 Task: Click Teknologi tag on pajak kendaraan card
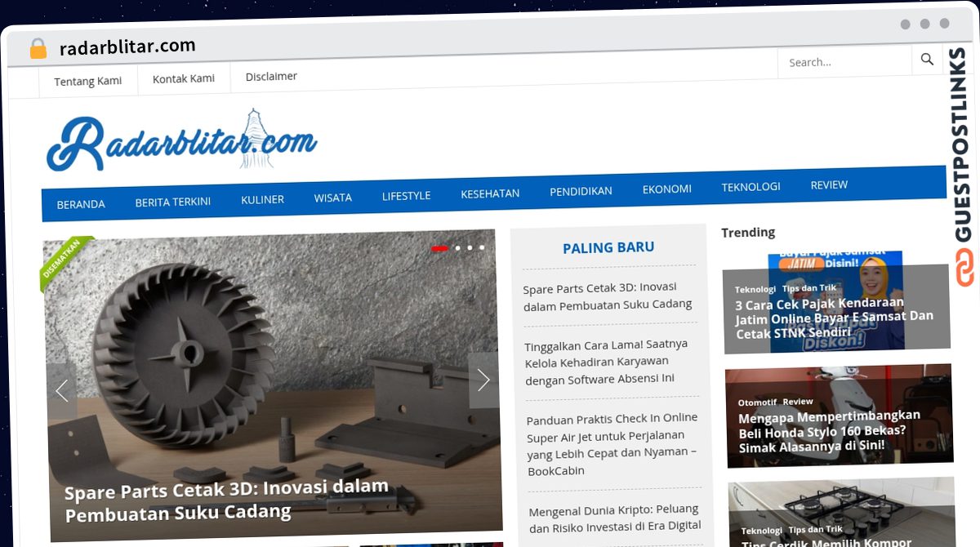755,289
